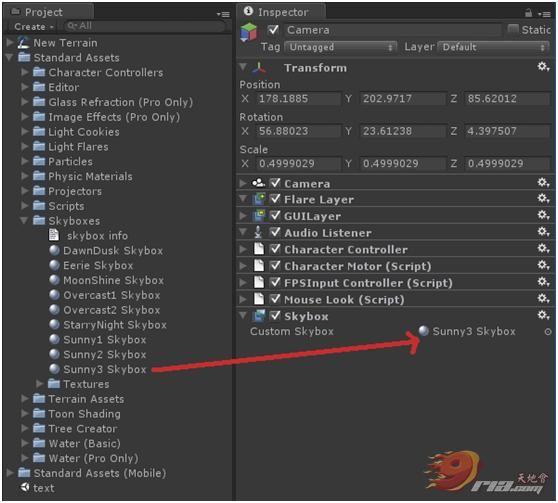Image resolution: width=558 pixels, height=503 pixels.
Task: Disable the Flare Layer component checkbox
Action: 275,199
